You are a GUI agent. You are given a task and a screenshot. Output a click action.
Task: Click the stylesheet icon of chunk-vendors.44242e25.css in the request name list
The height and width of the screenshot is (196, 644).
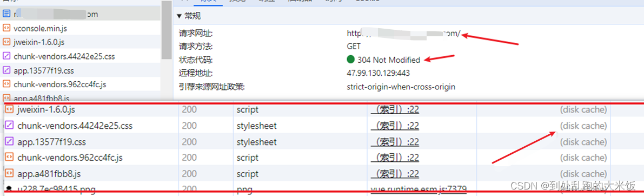click(x=6, y=56)
